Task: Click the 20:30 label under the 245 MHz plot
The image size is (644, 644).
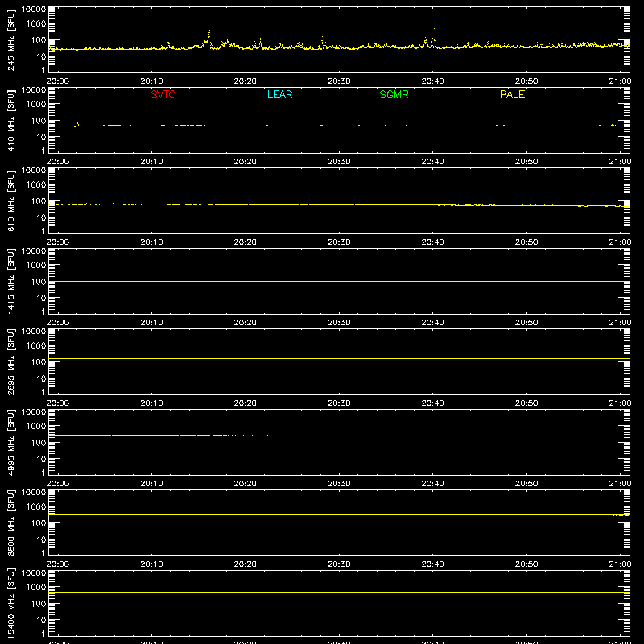Action: 339,81
